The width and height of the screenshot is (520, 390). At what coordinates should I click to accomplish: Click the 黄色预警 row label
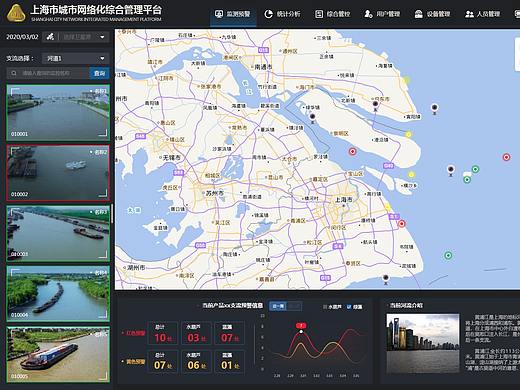pos(136,361)
